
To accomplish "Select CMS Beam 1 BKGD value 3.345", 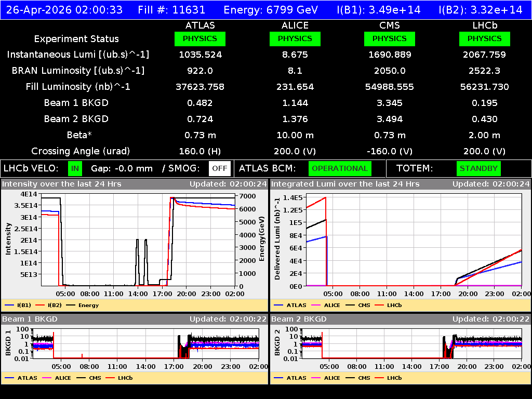I will pyautogui.click(x=390, y=103).
